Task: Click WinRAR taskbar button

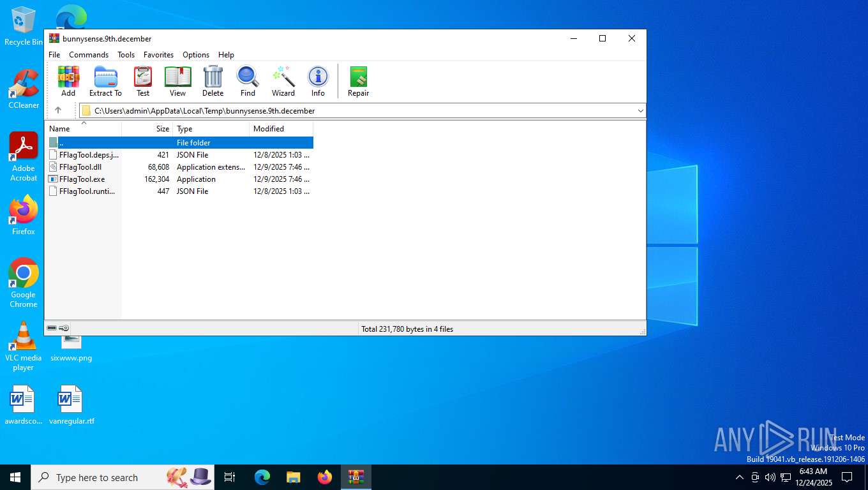Action: point(356,477)
